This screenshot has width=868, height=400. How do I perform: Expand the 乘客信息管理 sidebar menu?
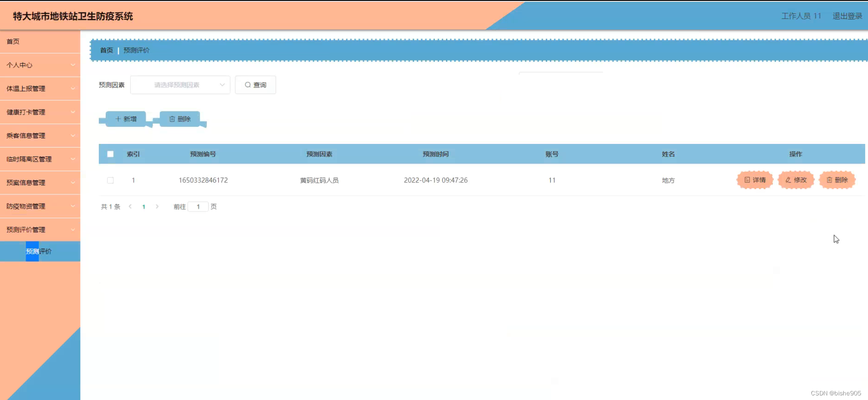point(40,136)
